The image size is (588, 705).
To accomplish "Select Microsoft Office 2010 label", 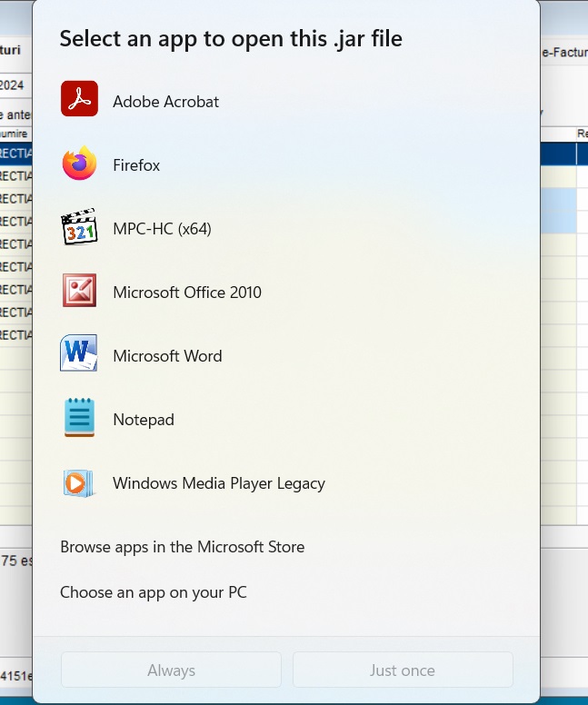I will pyautogui.click(x=187, y=293).
